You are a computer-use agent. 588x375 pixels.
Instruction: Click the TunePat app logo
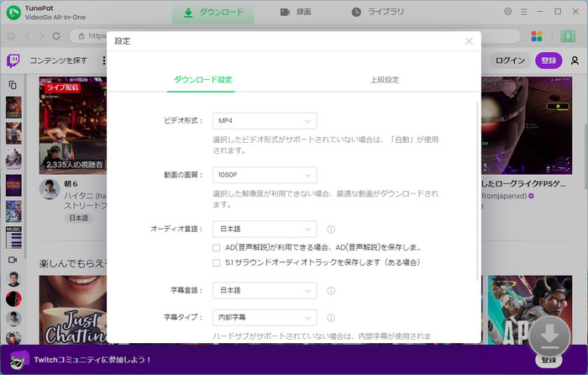[13, 13]
